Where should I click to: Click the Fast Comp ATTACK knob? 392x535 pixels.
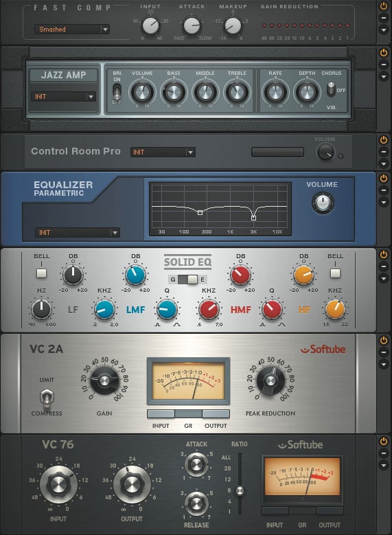tap(192, 25)
